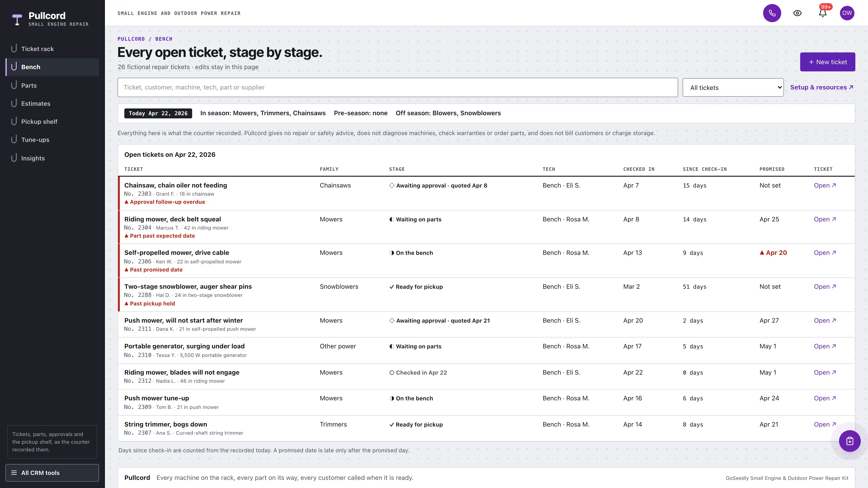Click the Part past expected date warning
868x488 pixels.
160,236
